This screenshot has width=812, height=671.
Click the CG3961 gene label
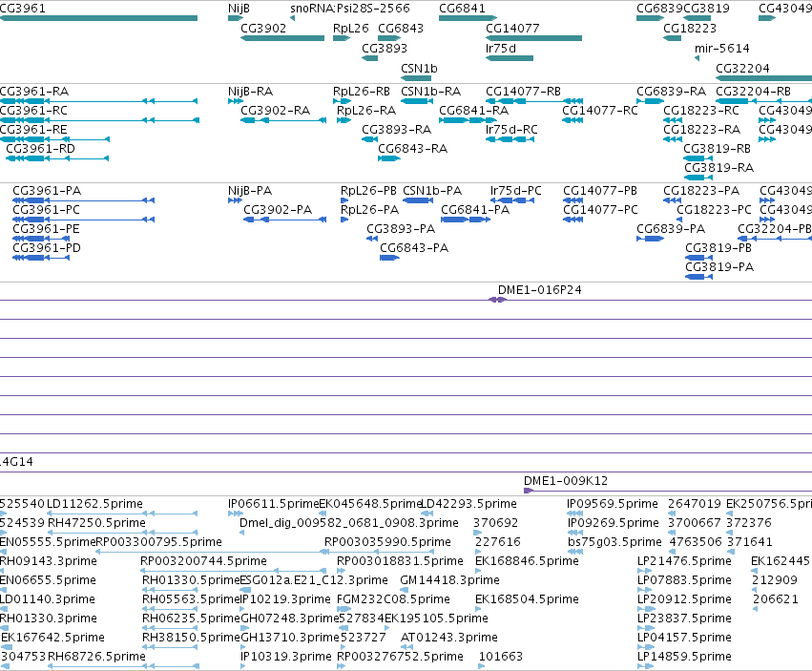(22, 9)
